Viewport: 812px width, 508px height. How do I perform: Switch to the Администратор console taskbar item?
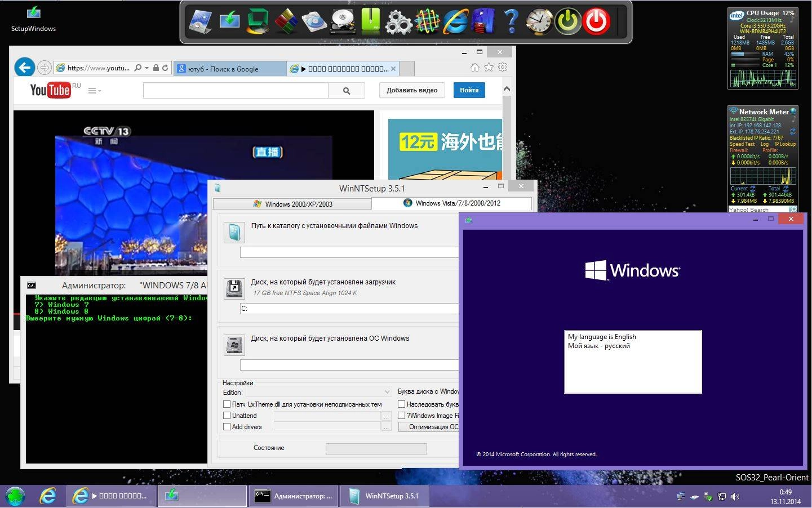coord(292,496)
